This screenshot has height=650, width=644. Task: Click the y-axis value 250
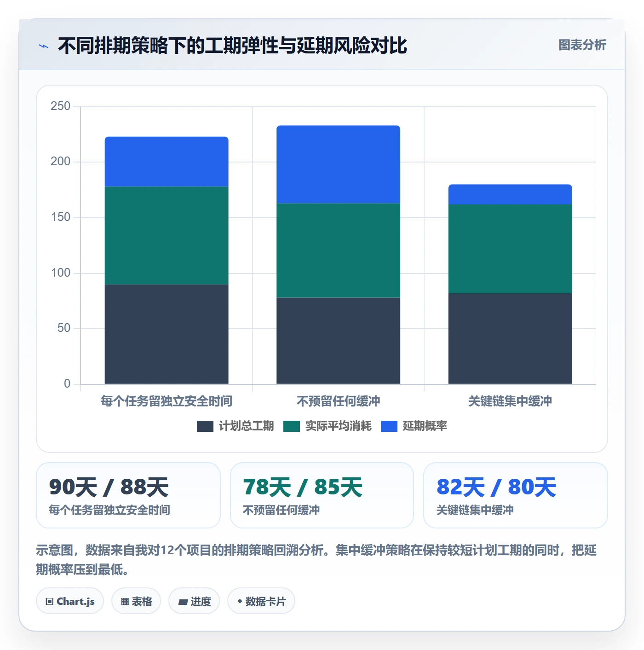coord(60,106)
